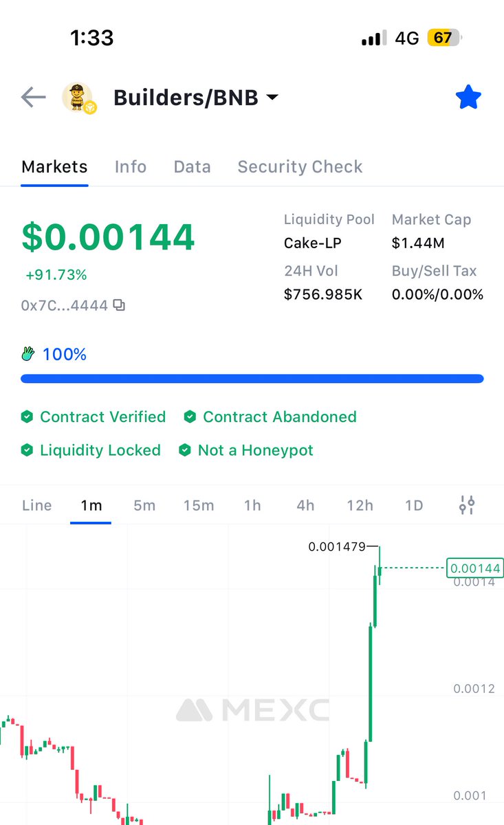The width and height of the screenshot is (504, 825).
Task: Tap the Cake-LP liquidity pool value
Action: pos(313,243)
